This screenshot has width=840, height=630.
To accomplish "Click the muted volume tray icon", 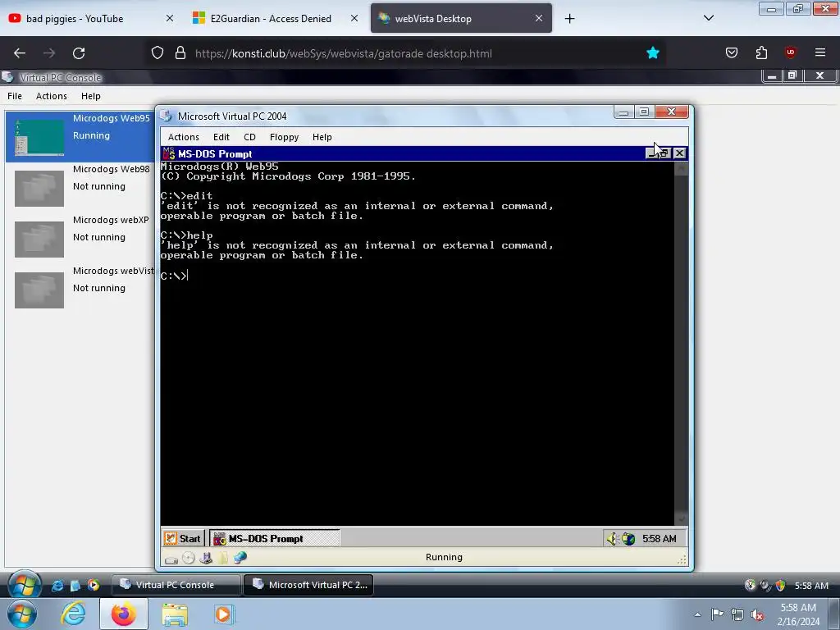I will [757, 614].
